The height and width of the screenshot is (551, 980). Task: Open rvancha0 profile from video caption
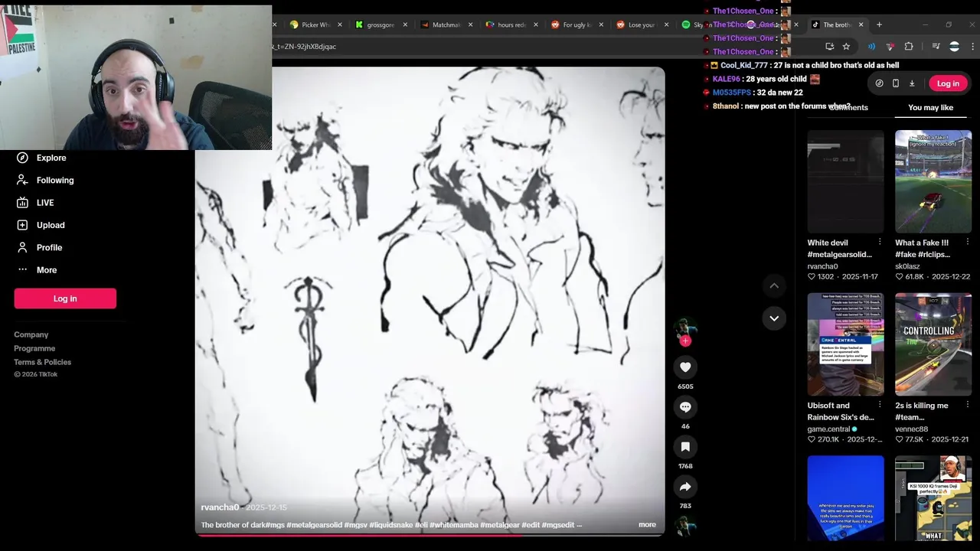220,507
